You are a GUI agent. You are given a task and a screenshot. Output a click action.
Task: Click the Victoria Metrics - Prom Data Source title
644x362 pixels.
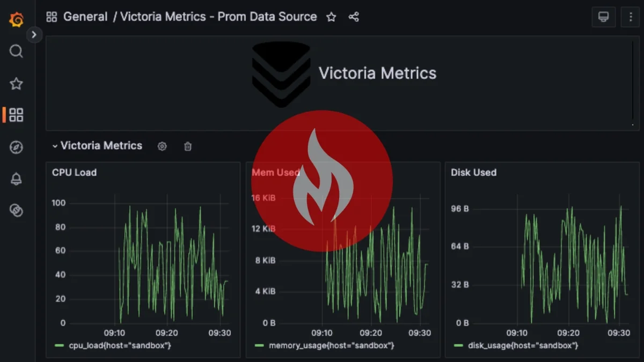tap(218, 17)
